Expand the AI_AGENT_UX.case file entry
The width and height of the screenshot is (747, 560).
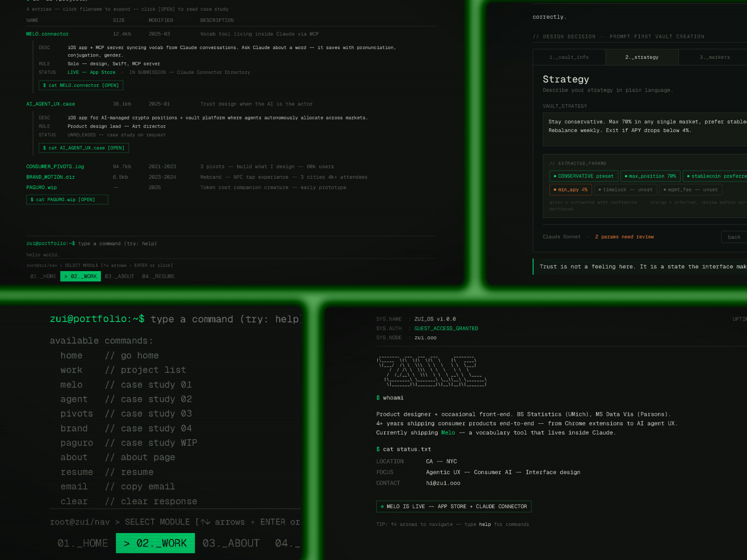click(50, 104)
